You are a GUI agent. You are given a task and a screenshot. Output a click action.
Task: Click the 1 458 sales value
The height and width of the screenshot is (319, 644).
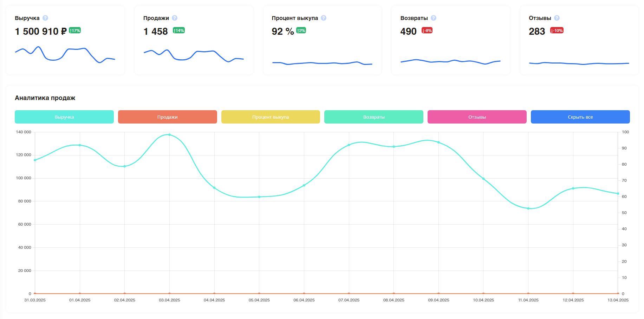point(156,32)
